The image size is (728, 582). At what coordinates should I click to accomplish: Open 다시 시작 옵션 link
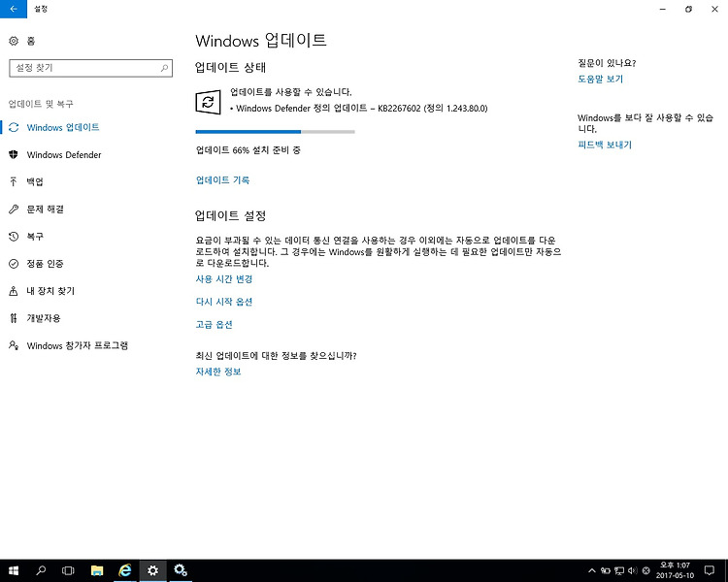click(224, 302)
